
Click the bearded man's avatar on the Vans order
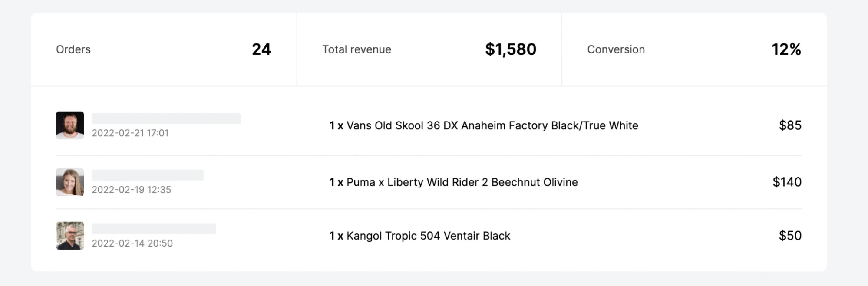coord(70,125)
